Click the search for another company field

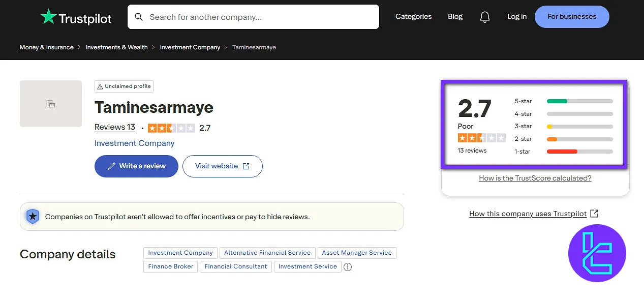(x=259, y=17)
